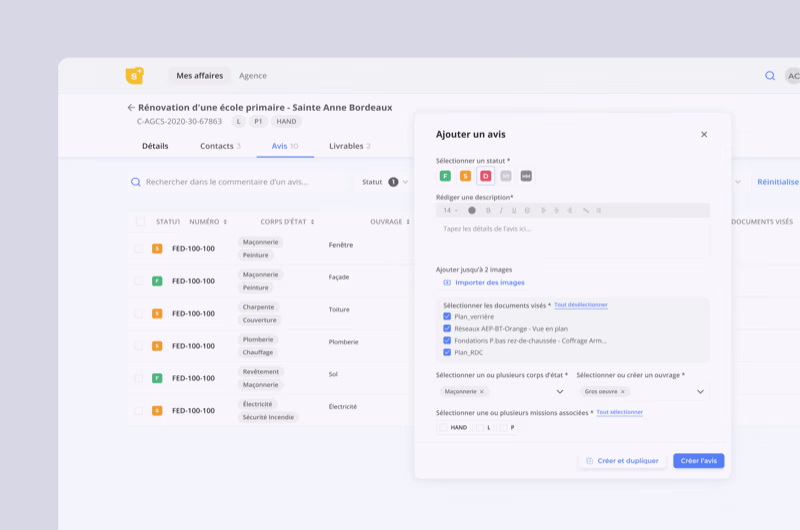Tick the HAND mission checkbox
800x530 pixels.
(x=443, y=427)
